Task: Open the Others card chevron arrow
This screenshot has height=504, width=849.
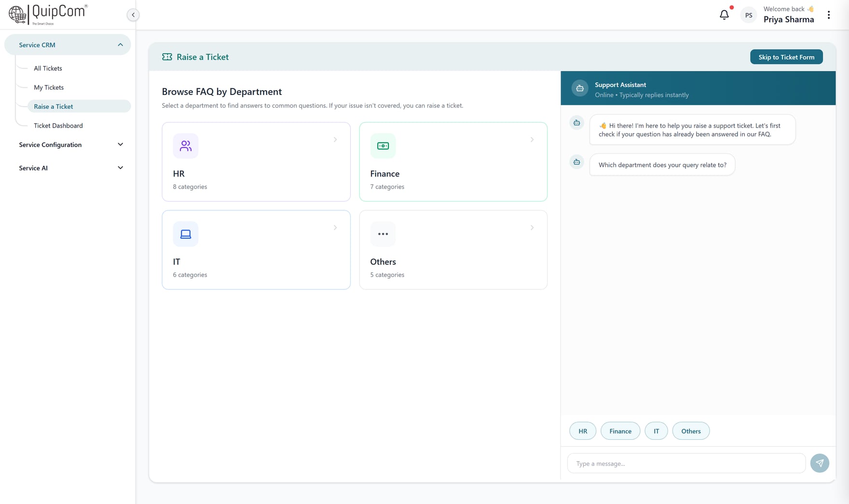Action: [532, 228]
